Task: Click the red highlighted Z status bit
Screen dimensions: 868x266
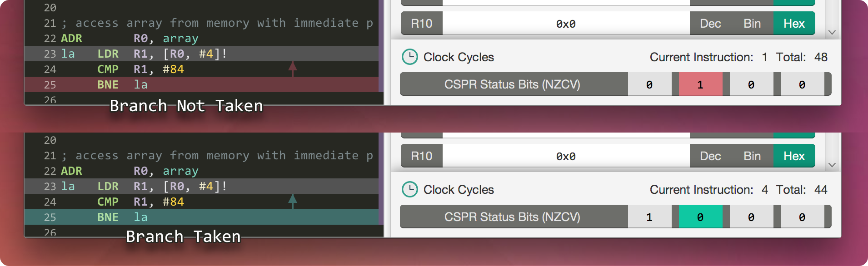Action: 700,84
